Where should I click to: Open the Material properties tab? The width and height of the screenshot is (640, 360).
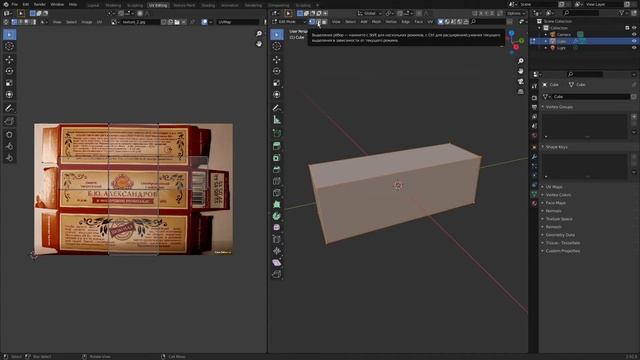tap(534, 203)
